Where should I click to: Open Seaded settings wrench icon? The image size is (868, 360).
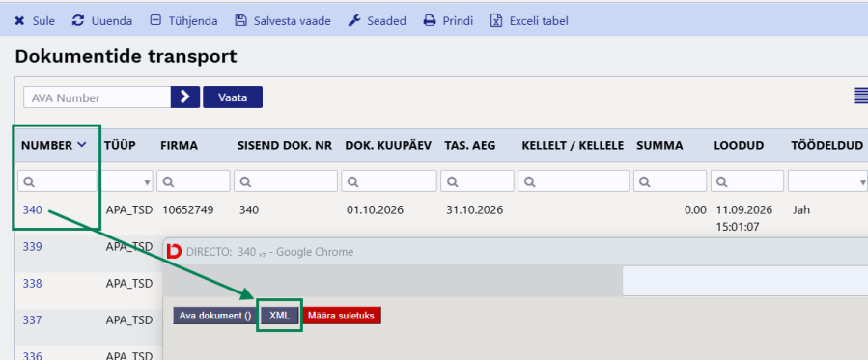click(x=354, y=21)
